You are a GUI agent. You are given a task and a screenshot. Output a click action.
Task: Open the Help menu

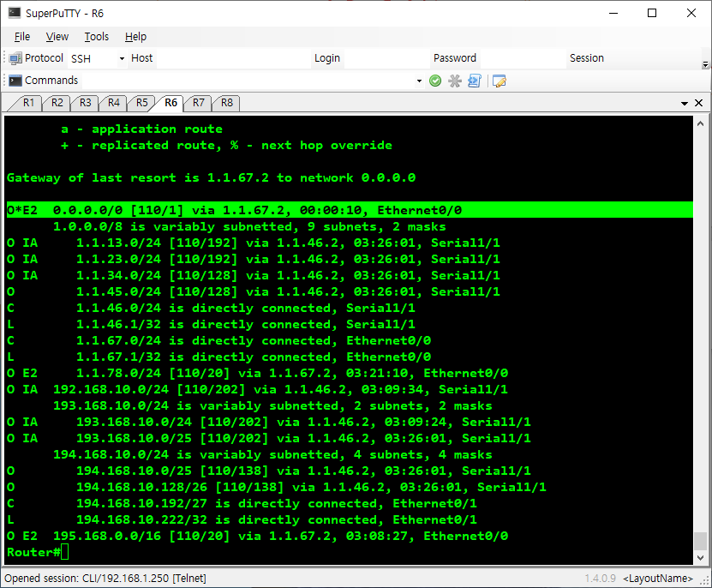click(135, 36)
